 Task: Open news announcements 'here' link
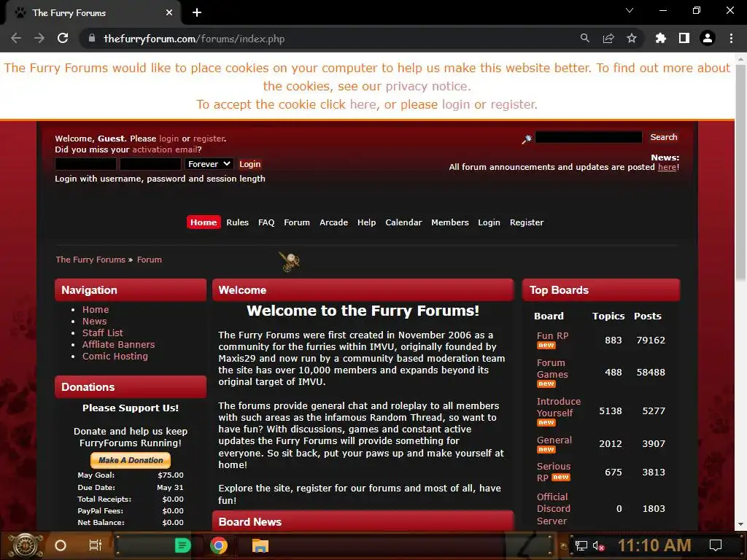[x=667, y=167]
